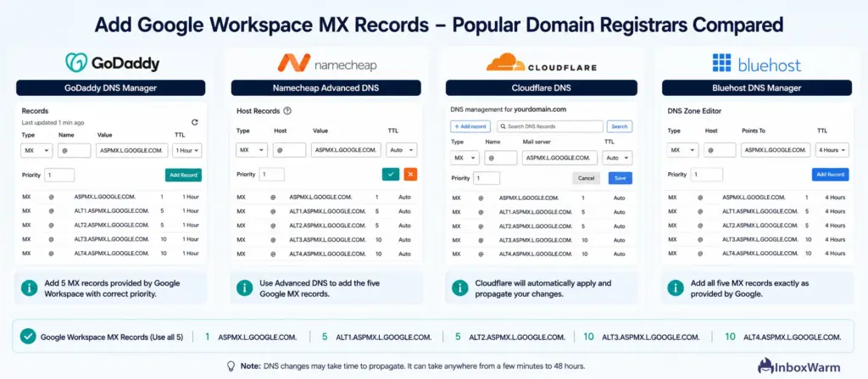Open Cloudflare TTL dropdown showing Auto
Image resolution: width=868 pixels, height=379 pixels.
(618, 158)
